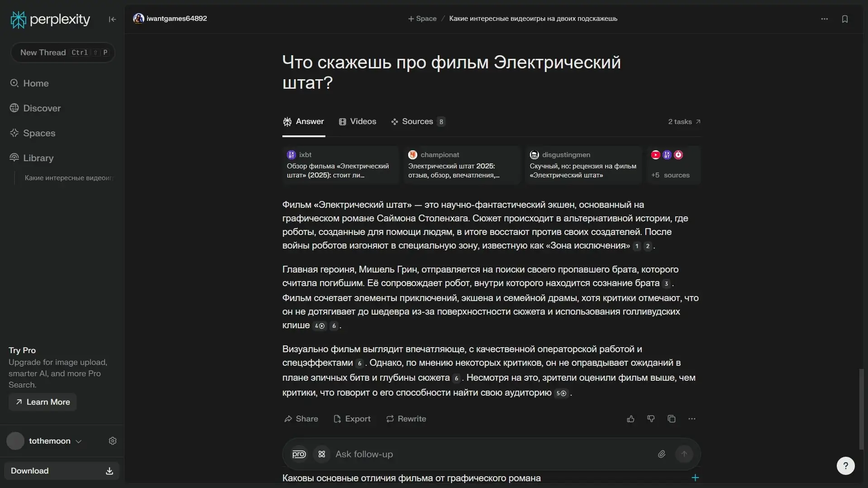Collapse the sidebar with the arrow icon
This screenshot has width=868, height=488.
[x=112, y=19]
